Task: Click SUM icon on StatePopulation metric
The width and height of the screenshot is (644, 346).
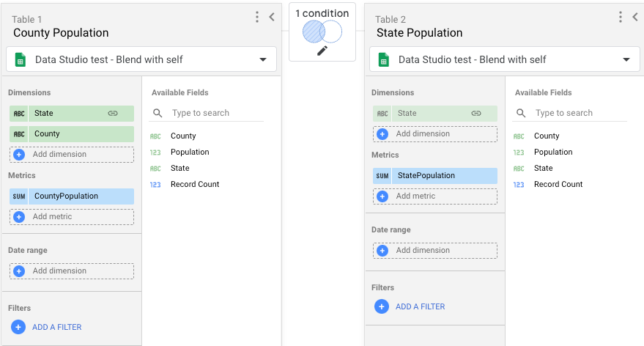Action: (382, 176)
